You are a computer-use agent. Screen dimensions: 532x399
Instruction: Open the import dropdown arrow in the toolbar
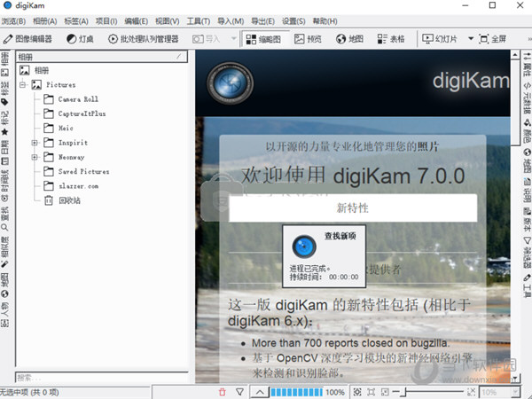pos(233,39)
